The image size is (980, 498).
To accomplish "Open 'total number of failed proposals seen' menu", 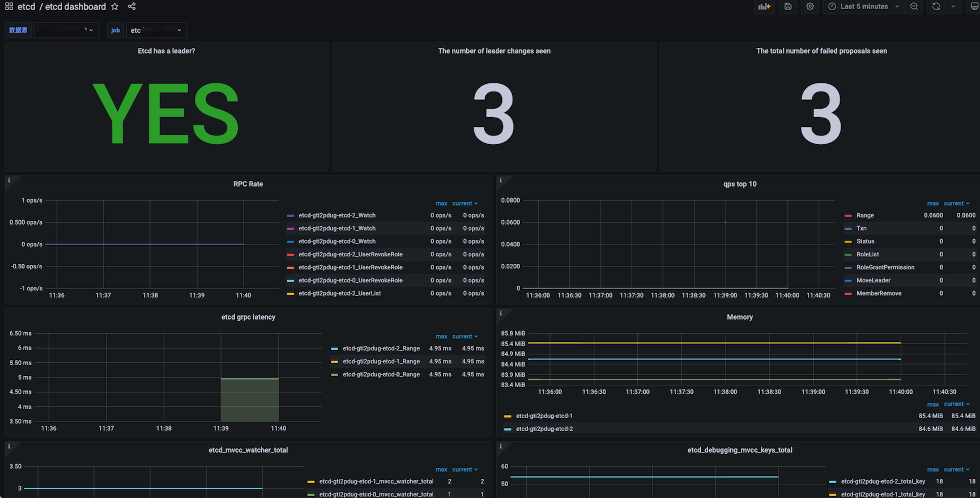I will [821, 51].
